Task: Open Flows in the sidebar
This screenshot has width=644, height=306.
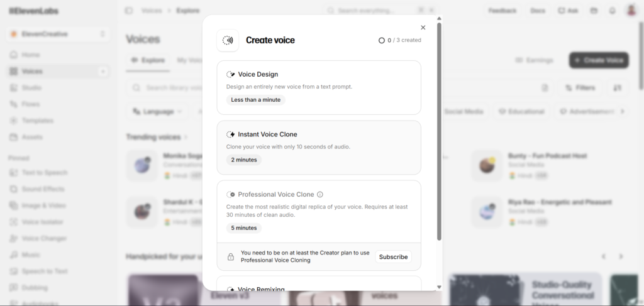Action: tap(58, 104)
